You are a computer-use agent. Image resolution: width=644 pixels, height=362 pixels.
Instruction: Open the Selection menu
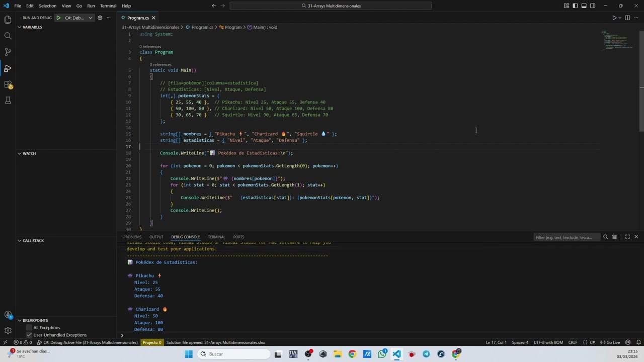click(x=47, y=6)
